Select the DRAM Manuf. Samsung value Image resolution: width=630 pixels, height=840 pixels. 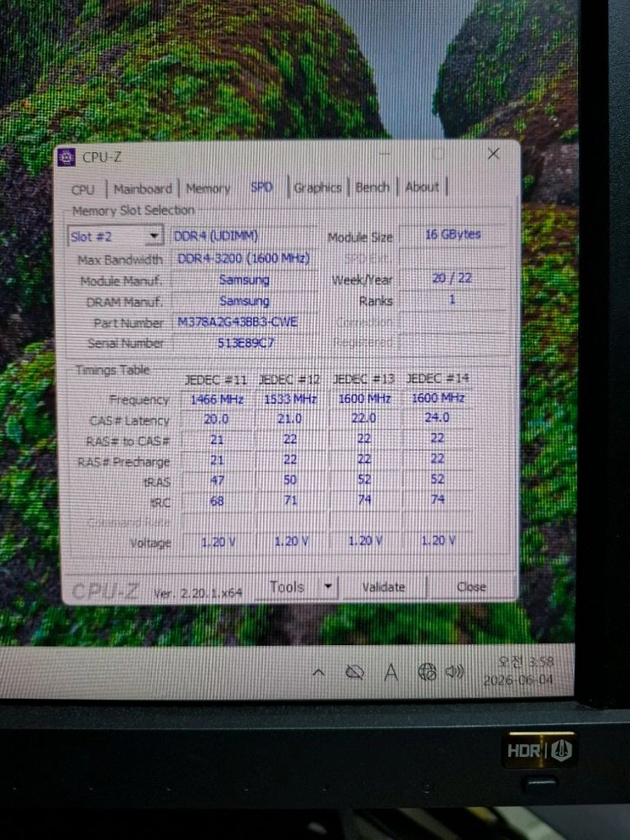tap(244, 301)
